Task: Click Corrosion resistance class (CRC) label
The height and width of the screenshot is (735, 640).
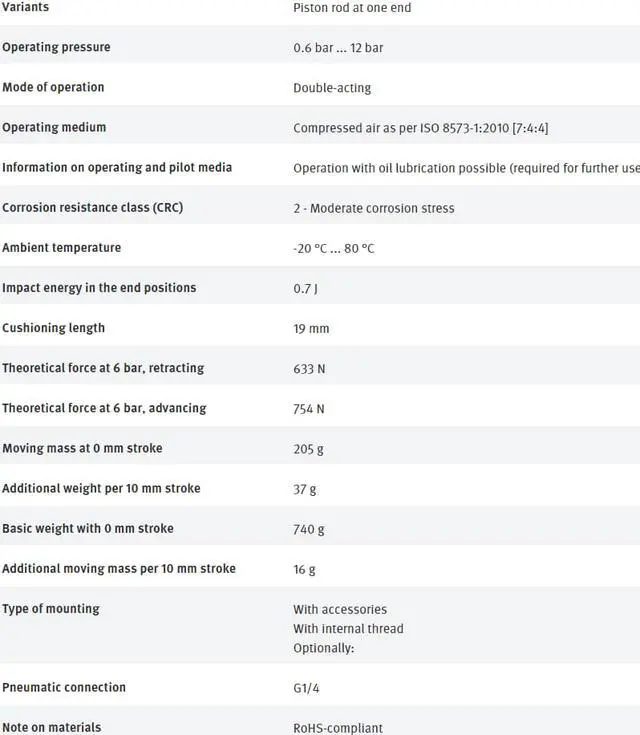Action: click(x=93, y=207)
